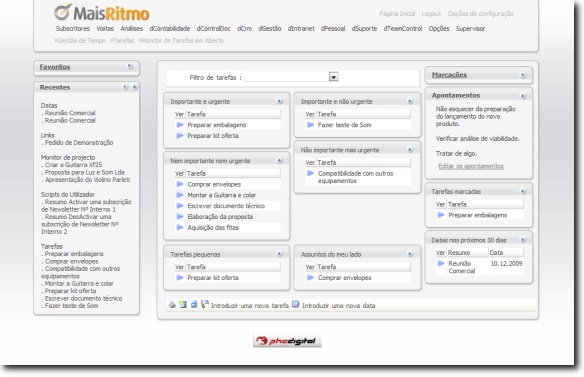Open the Filtro de tarefas dropdown

(333, 77)
